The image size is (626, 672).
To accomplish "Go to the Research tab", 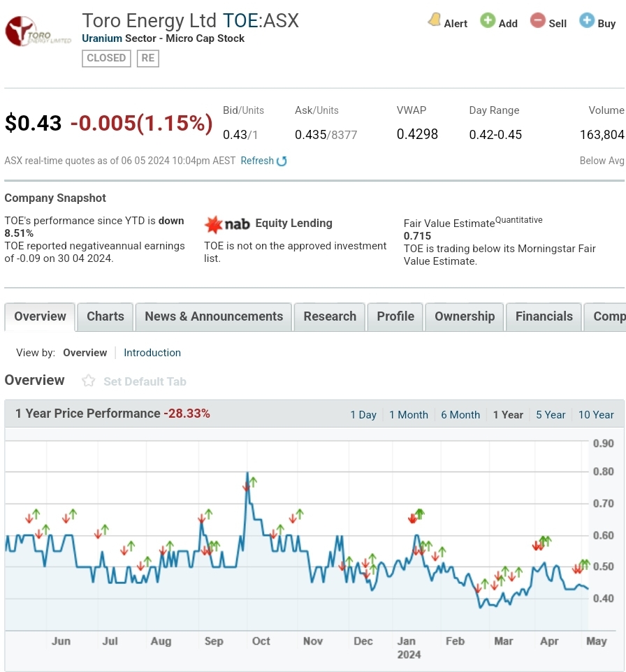I will coord(330,316).
